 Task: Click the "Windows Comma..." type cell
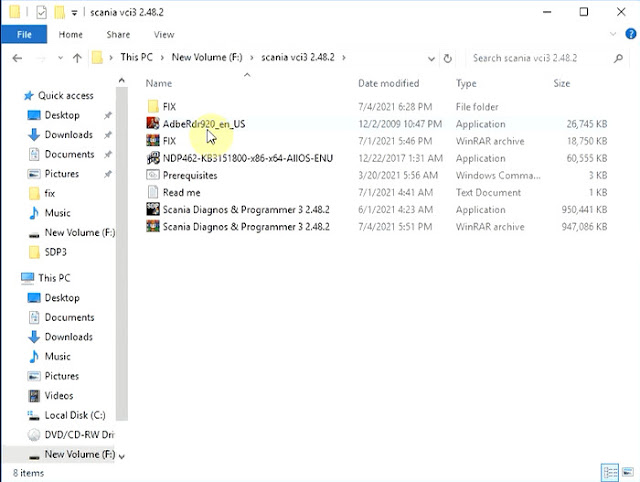(498, 175)
